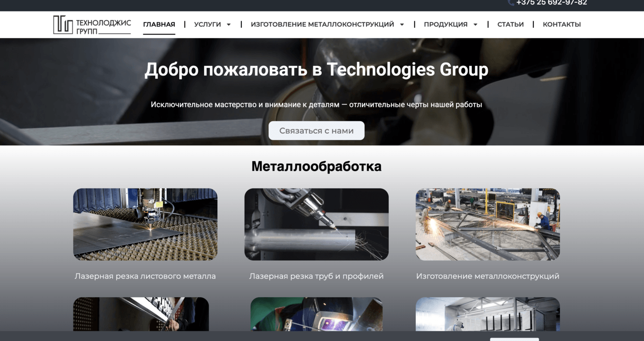Click the Добро пожаловать в Technologies Group headline
644x341 pixels.
point(316,70)
